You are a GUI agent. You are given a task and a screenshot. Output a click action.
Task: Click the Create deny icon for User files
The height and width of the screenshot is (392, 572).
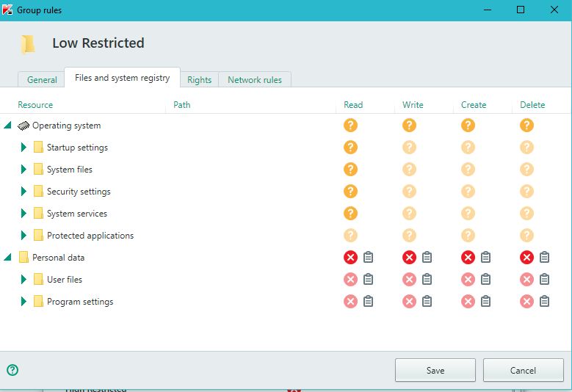tap(468, 280)
